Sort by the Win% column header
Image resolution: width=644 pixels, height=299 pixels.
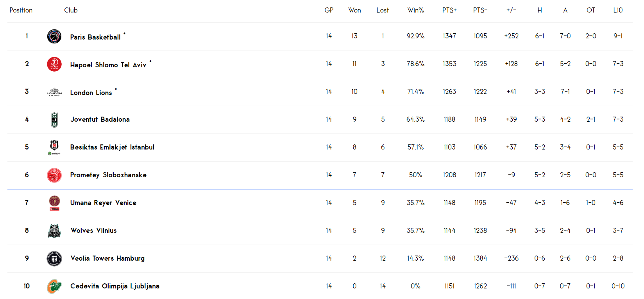[415, 10]
